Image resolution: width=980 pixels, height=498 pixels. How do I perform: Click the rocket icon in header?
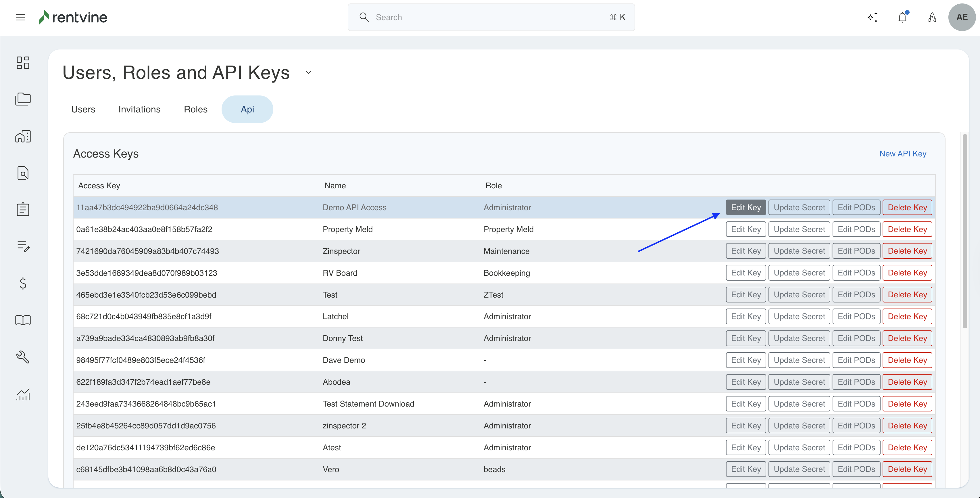[x=932, y=17]
